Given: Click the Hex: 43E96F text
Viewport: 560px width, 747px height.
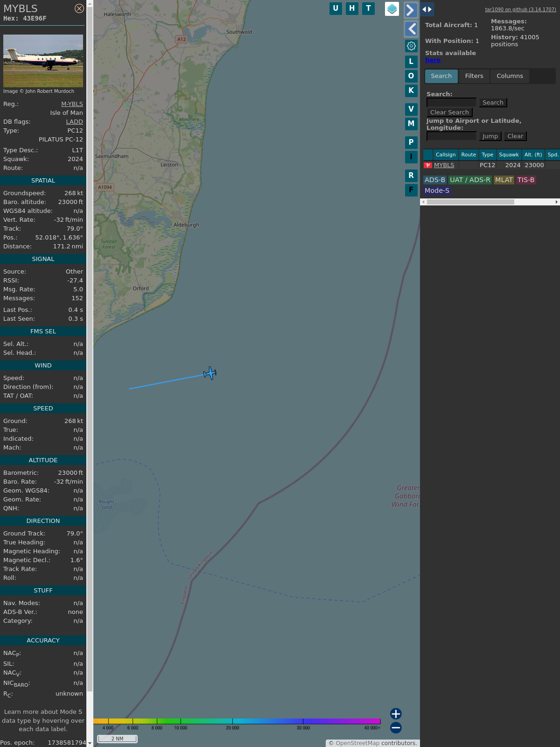Looking at the screenshot, I should click(25, 19).
